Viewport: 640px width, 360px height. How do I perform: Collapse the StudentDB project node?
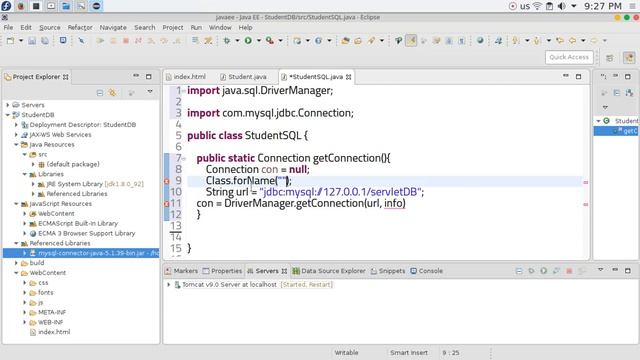(x=8, y=115)
